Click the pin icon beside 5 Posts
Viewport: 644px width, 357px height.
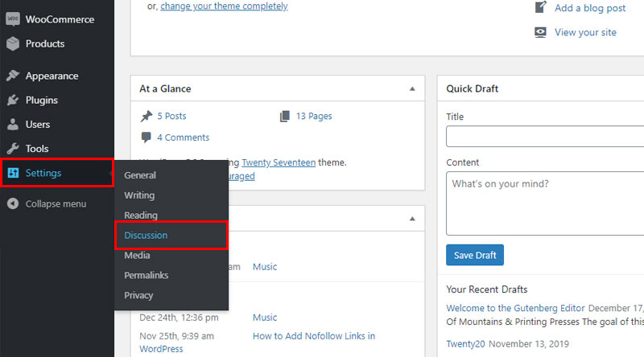pyautogui.click(x=147, y=116)
